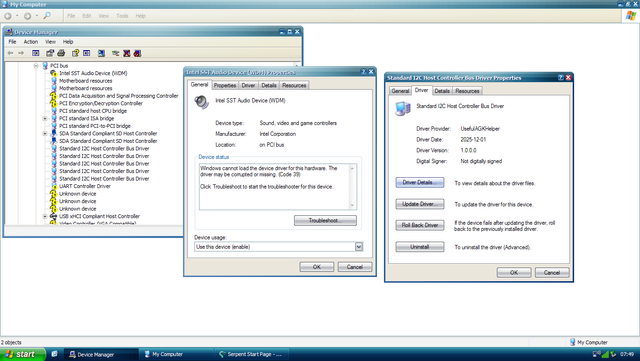
Task: Click the Update Driver toolbar icon
Action: 116,53
